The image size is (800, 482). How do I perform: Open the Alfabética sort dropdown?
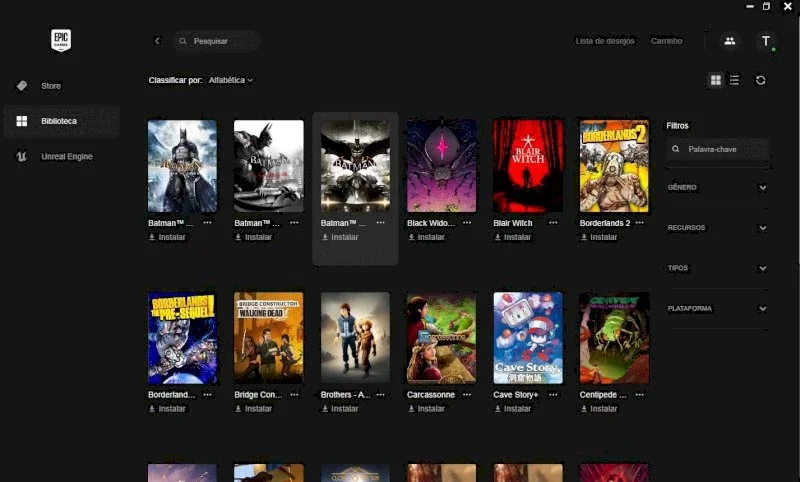pyautogui.click(x=231, y=80)
